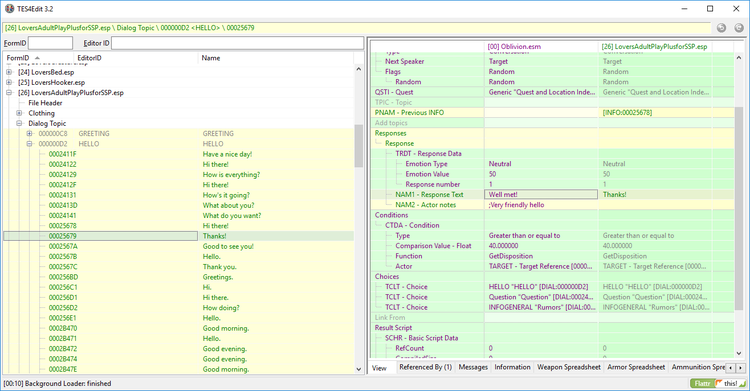The width and height of the screenshot is (750, 391).
Task: Click the back navigation arrow icon
Action: pos(721,28)
